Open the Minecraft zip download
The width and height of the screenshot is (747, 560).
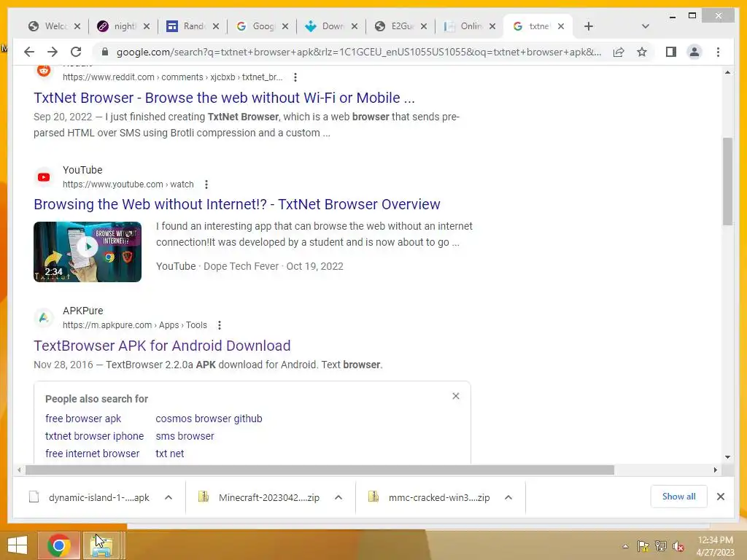tap(260, 497)
